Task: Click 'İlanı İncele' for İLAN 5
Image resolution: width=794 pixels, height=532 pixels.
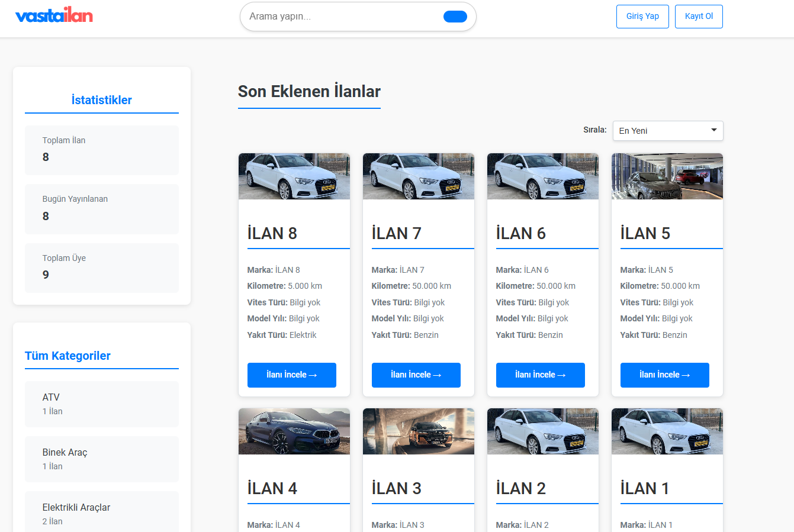Action: point(665,375)
